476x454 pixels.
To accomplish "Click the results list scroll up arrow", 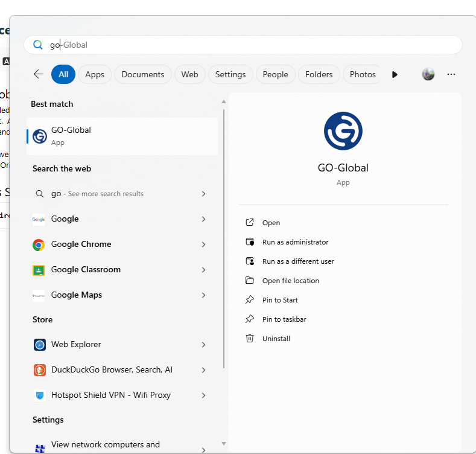I will [x=224, y=102].
